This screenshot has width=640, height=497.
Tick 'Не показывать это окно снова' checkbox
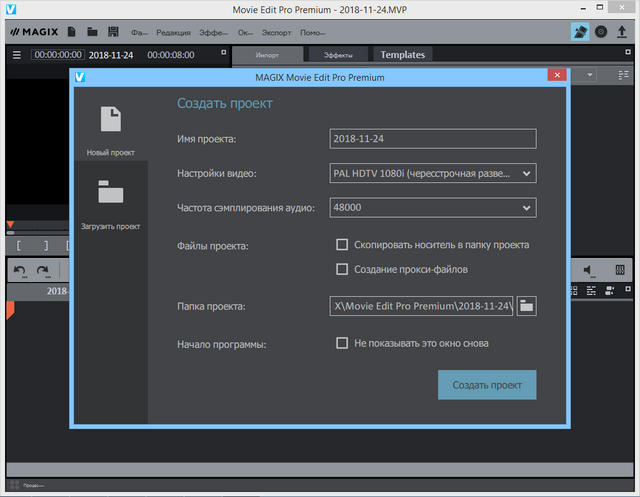(342, 344)
